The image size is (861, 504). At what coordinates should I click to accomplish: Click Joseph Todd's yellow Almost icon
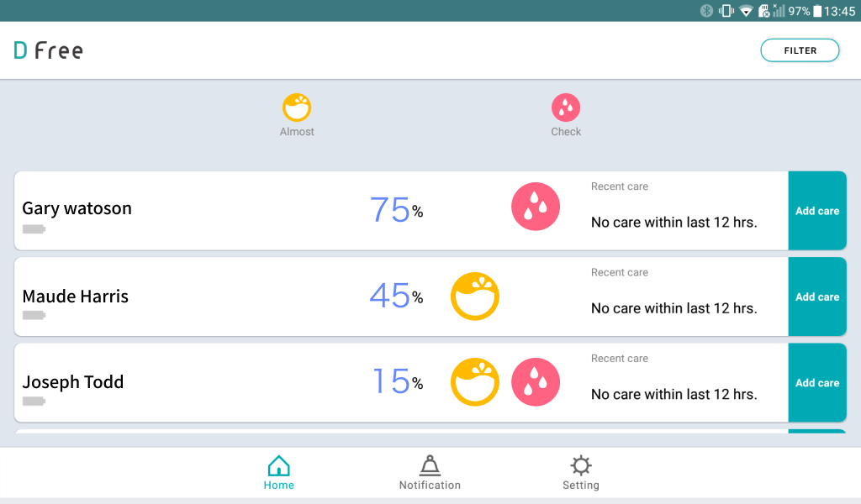(x=475, y=382)
